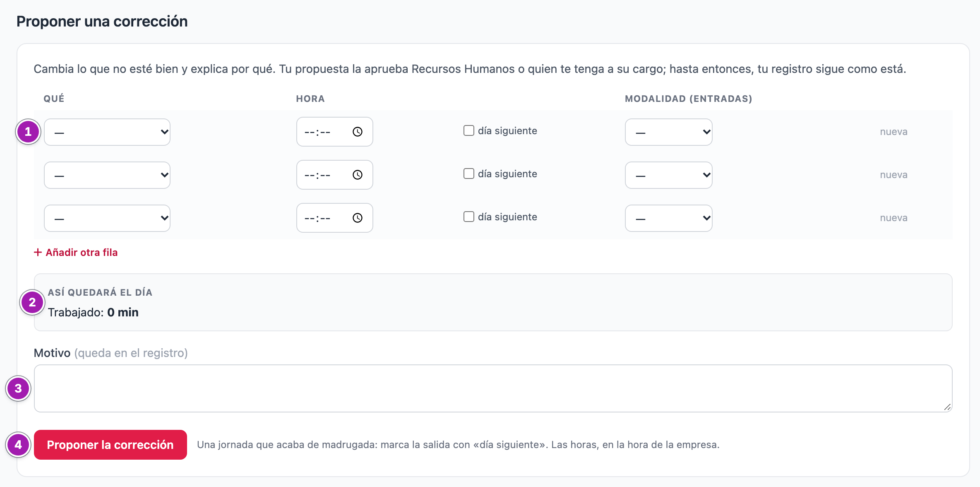Grab the Motivo textarea resize handle
Viewport: 980px width, 487px height.
(x=947, y=407)
